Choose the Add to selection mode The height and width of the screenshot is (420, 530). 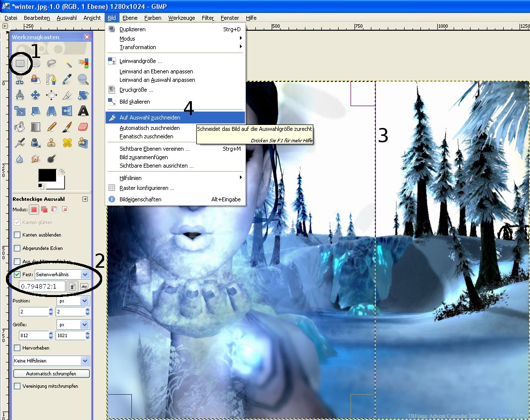[x=44, y=210]
